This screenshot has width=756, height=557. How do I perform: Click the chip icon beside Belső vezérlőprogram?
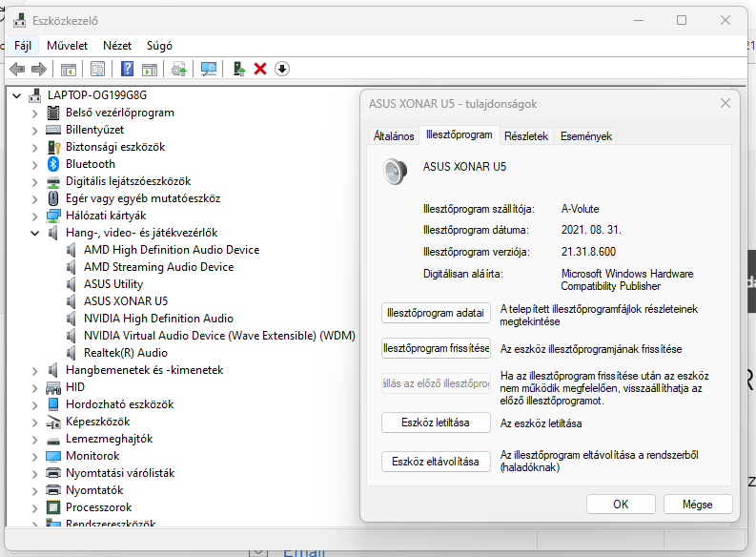click(53, 113)
